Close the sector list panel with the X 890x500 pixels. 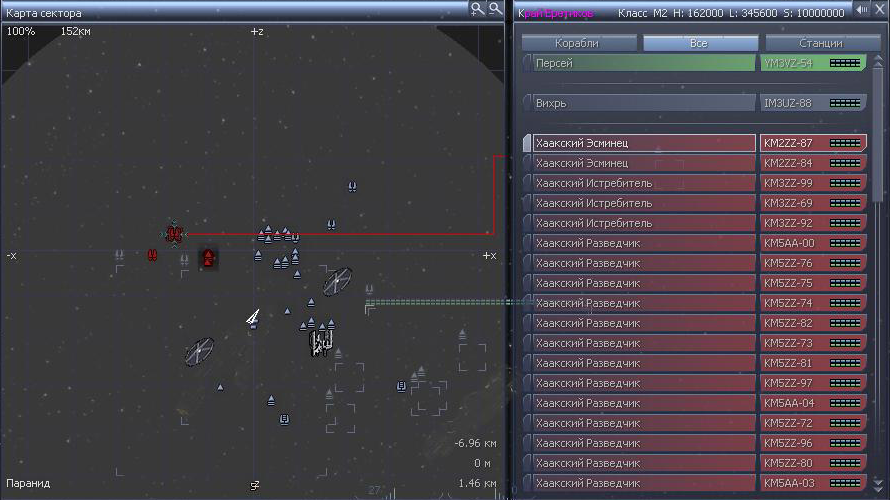[x=879, y=10]
